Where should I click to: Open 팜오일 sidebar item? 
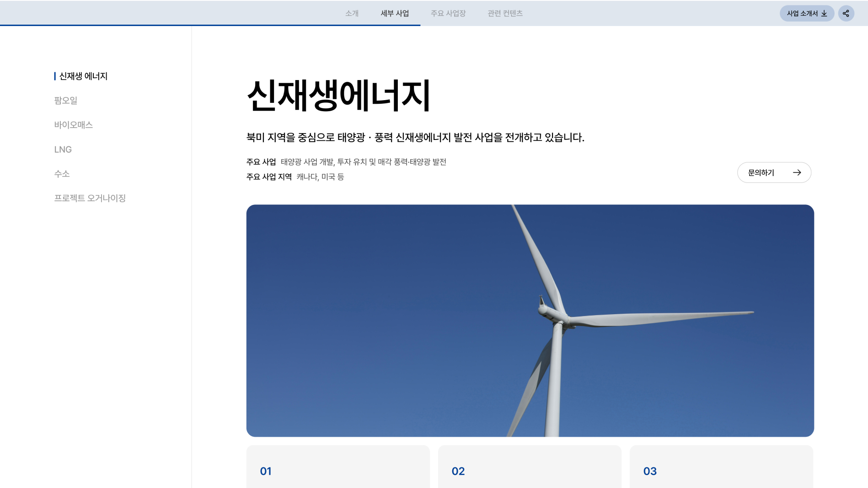click(x=66, y=100)
